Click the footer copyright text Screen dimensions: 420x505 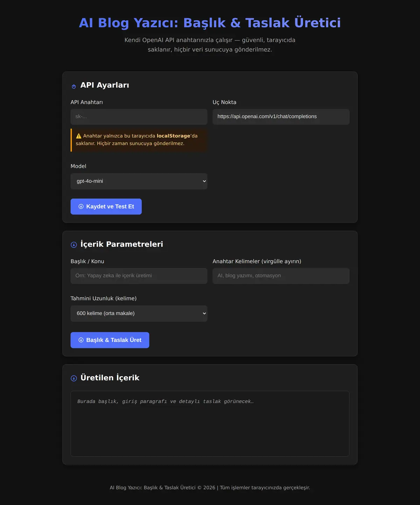(x=210, y=488)
